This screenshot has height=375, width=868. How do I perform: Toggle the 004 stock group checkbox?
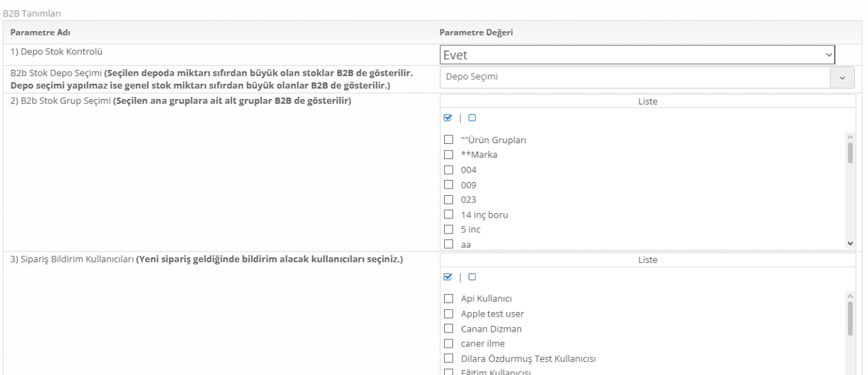click(x=448, y=170)
